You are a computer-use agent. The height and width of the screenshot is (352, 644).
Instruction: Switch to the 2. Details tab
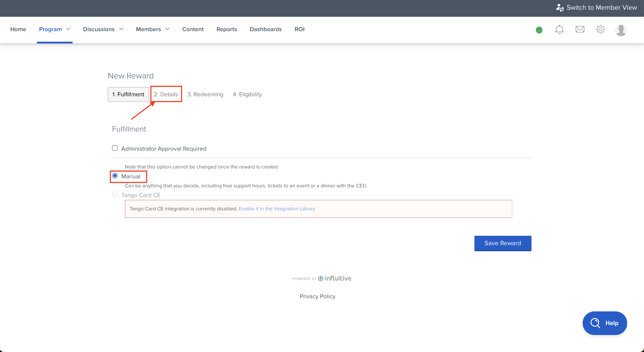click(x=166, y=94)
